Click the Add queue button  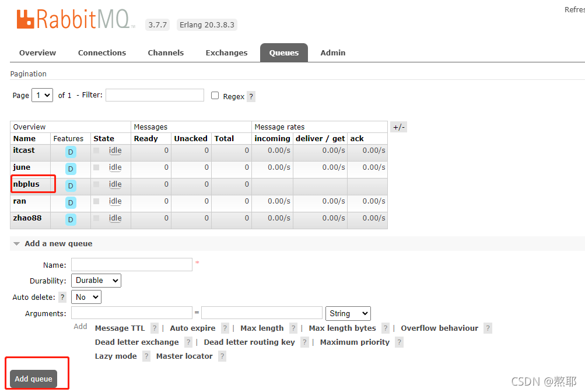coord(33,379)
